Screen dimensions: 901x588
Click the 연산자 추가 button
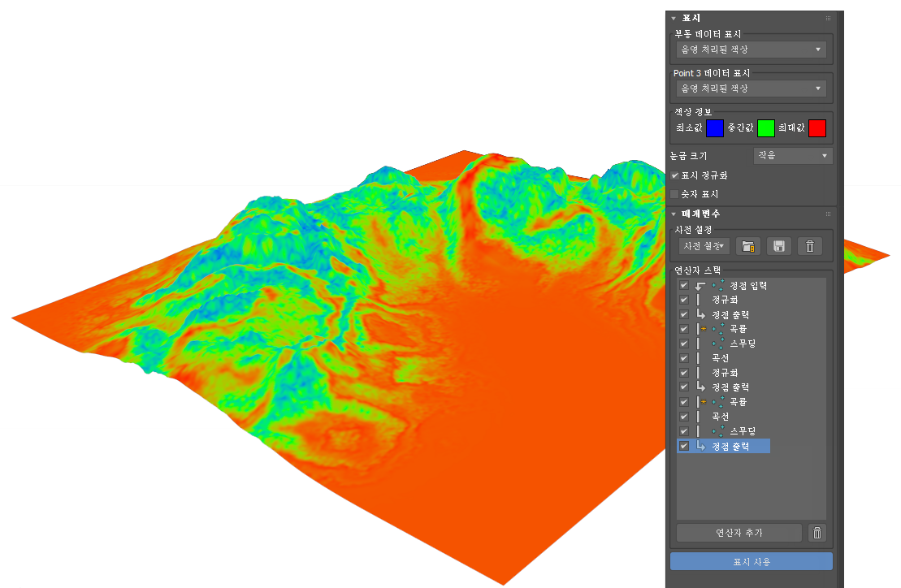739,533
